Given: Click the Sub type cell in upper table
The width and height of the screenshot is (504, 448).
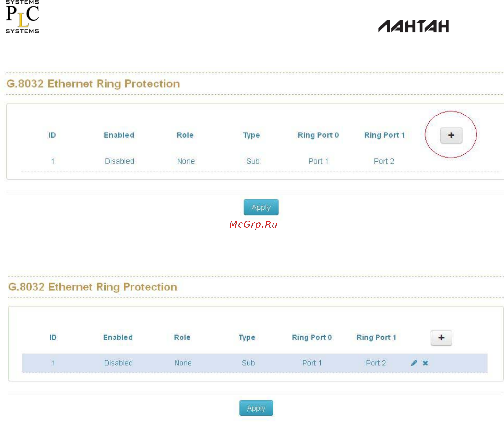Looking at the screenshot, I should click(x=253, y=161).
